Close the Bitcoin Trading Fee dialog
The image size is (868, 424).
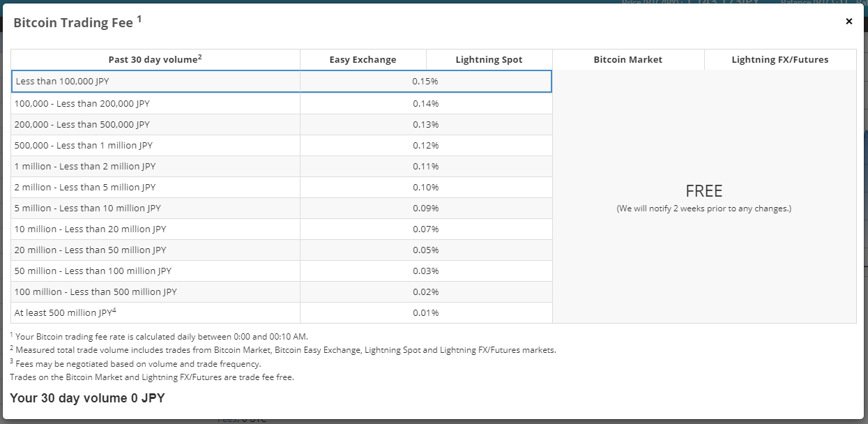pyautogui.click(x=848, y=22)
